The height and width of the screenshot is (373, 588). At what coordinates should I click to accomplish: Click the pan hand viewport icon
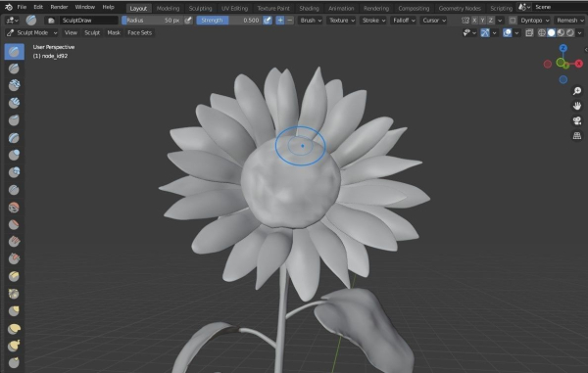tap(577, 106)
